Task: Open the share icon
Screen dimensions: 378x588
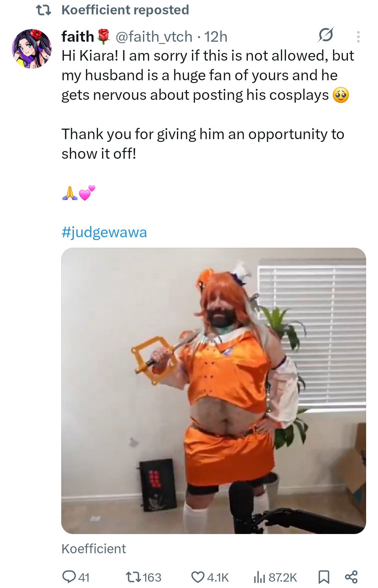Action: [351, 577]
